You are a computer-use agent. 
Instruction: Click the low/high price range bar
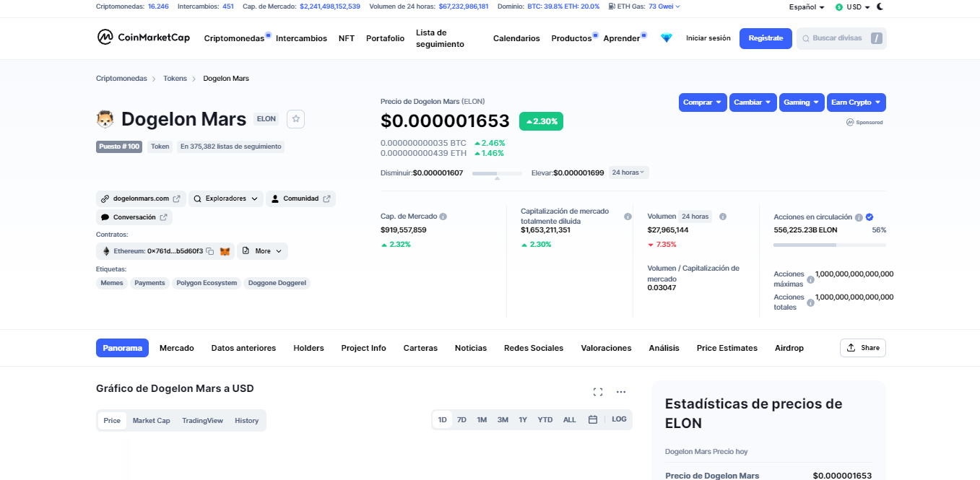pyautogui.click(x=497, y=173)
